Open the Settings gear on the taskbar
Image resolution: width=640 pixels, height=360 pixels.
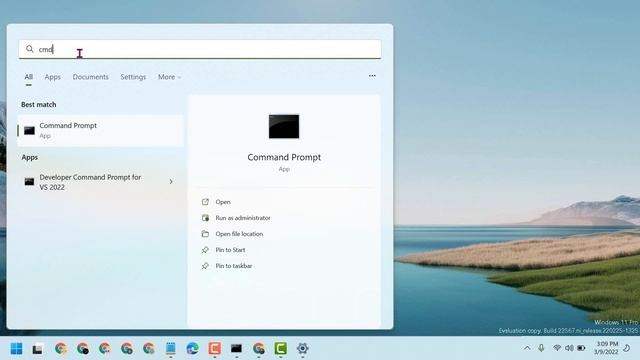click(x=302, y=349)
